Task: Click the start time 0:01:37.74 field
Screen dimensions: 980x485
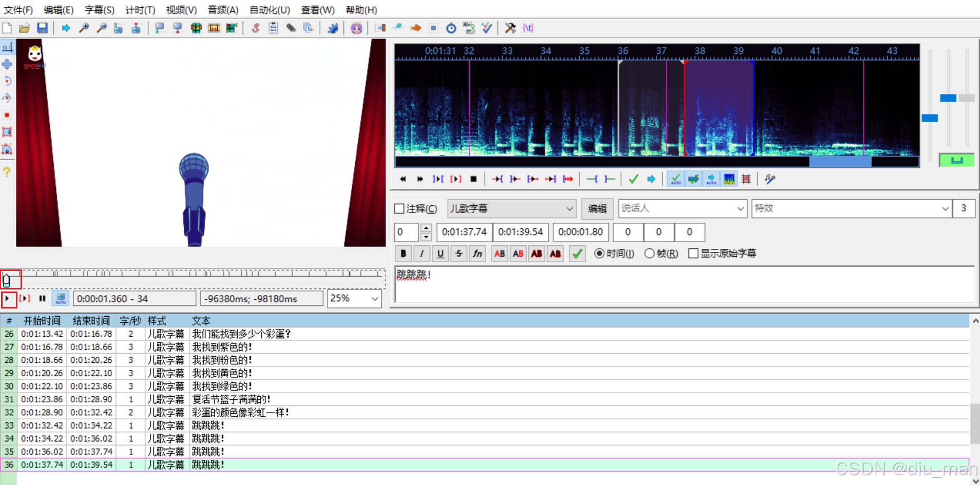Action: pyautogui.click(x=464, y=232)
